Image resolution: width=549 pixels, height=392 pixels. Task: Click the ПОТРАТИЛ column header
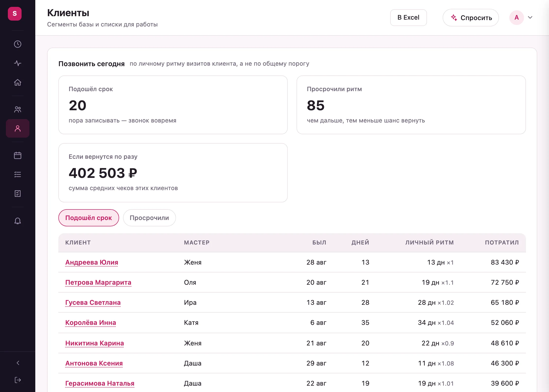tap(502, 243)
